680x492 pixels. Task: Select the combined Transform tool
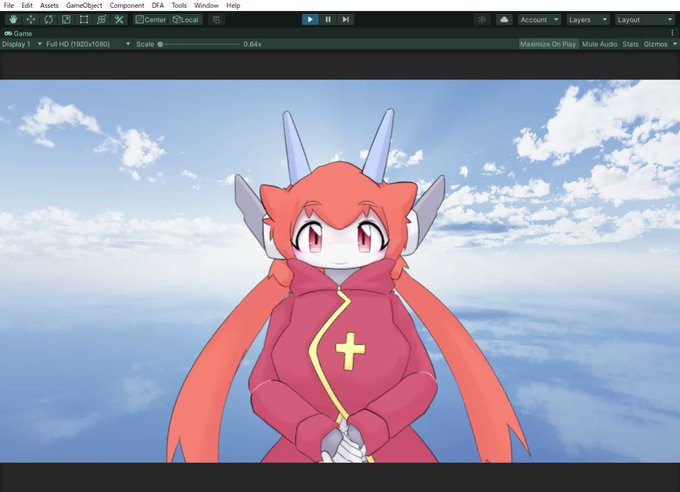pos(101,20)
